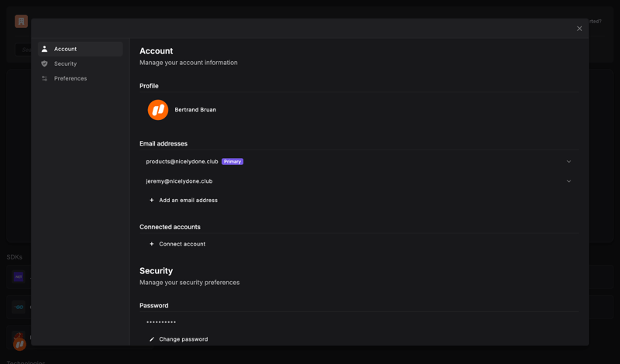Click the pencil icon next to Change password
The width and height of the screenshot is (620, 364).
tap(152, 339)
